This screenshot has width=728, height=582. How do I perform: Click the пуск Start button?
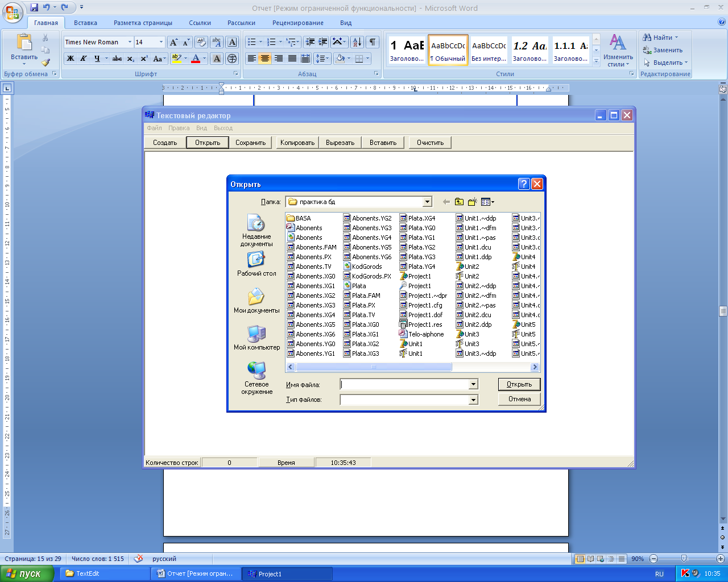tap(27, 573)
